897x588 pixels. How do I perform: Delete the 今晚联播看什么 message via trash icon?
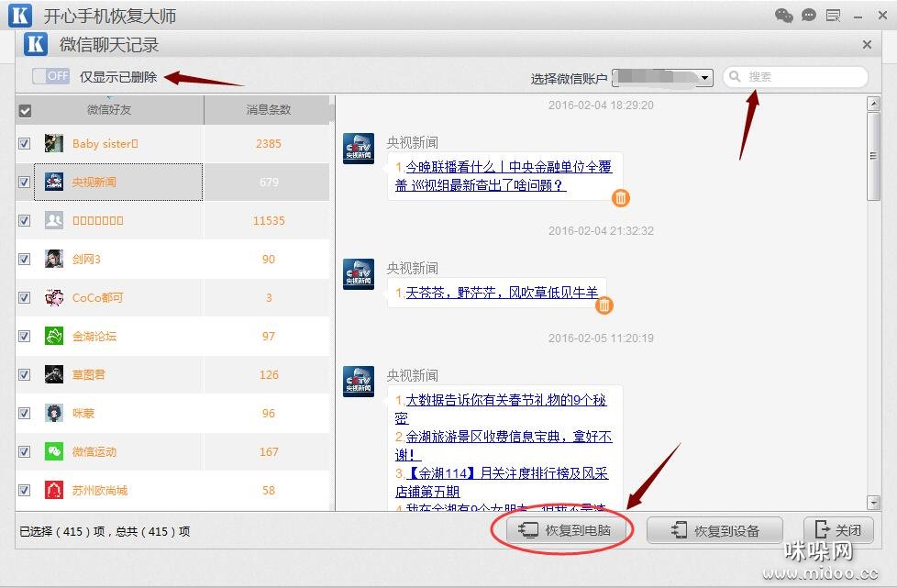[621, 198]
